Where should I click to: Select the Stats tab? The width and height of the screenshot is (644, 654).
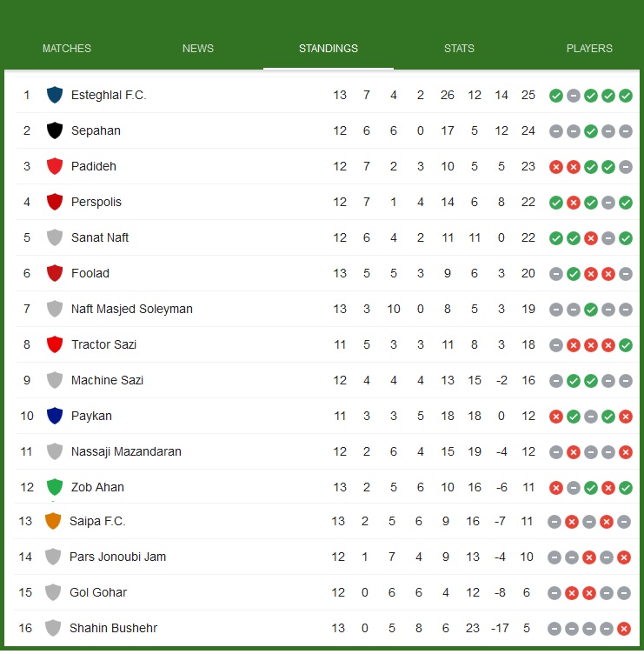[459, 49]
